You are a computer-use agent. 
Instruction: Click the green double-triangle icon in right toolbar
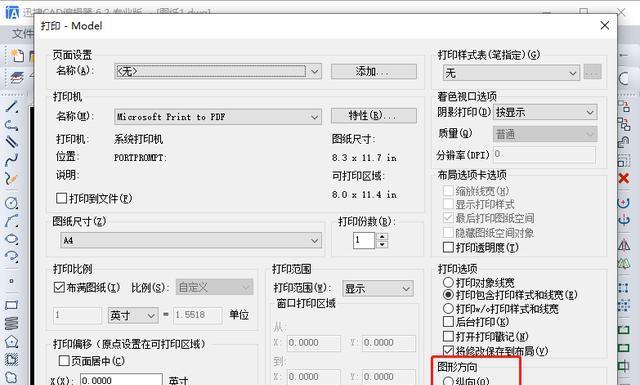[x=624, y=264]
